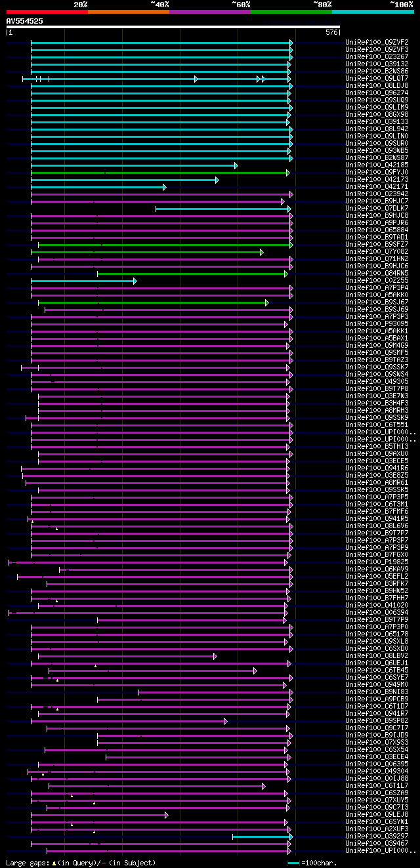Open hit UniRef100_Q9ZVF2
Viewport: 420px width, 868px height.
coord(377,43)
